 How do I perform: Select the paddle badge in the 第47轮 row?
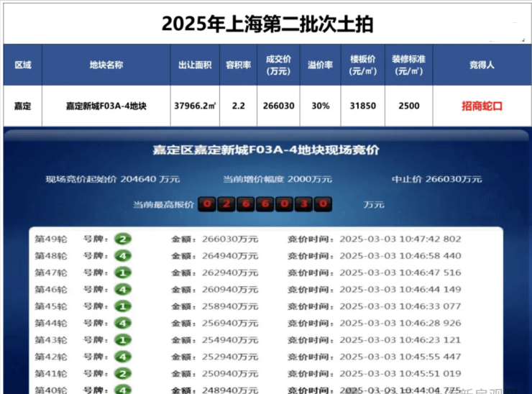click(x=123, y=272)
